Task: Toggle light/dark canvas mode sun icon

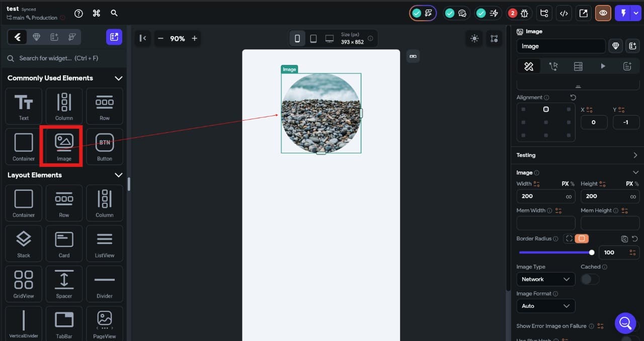Action: click(474, 39)
